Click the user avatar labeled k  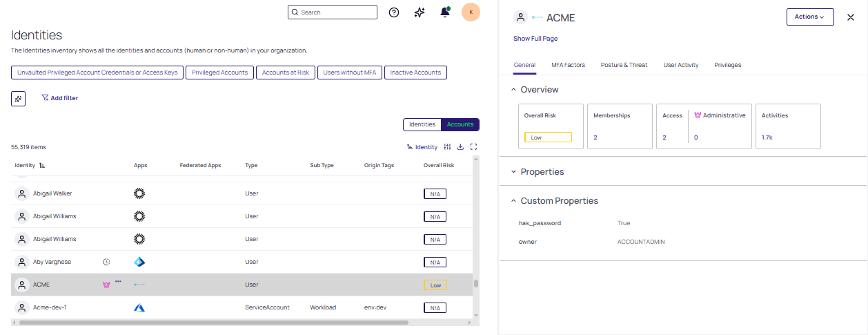click(471, 12)
